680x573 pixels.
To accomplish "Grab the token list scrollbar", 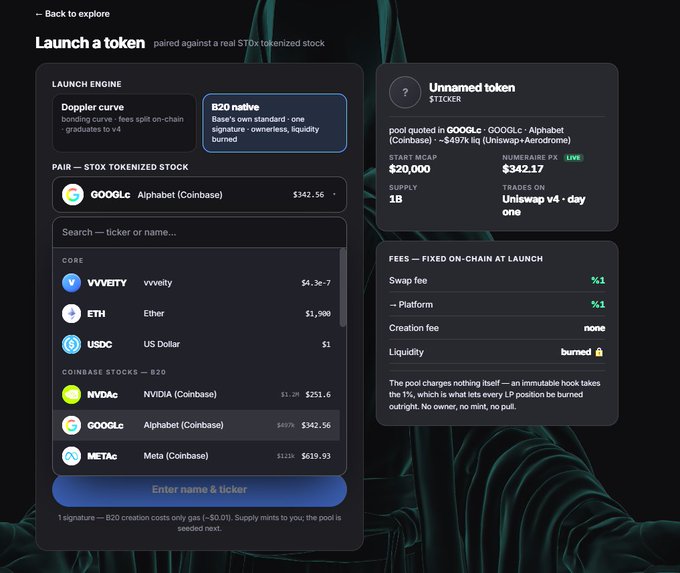I will pyautogui.click(x=343, y=287).
